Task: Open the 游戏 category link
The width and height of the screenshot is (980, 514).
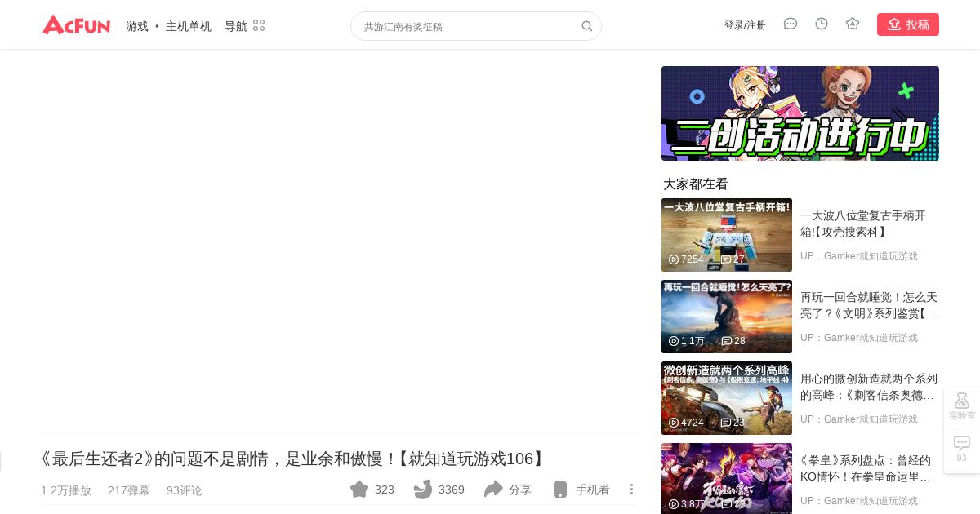Action: click(x=137, y=26)
